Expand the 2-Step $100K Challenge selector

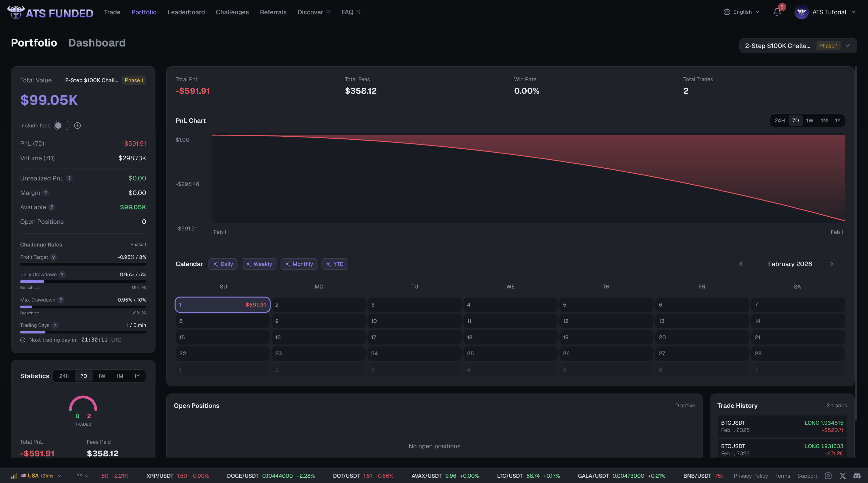tap(798, 46)
